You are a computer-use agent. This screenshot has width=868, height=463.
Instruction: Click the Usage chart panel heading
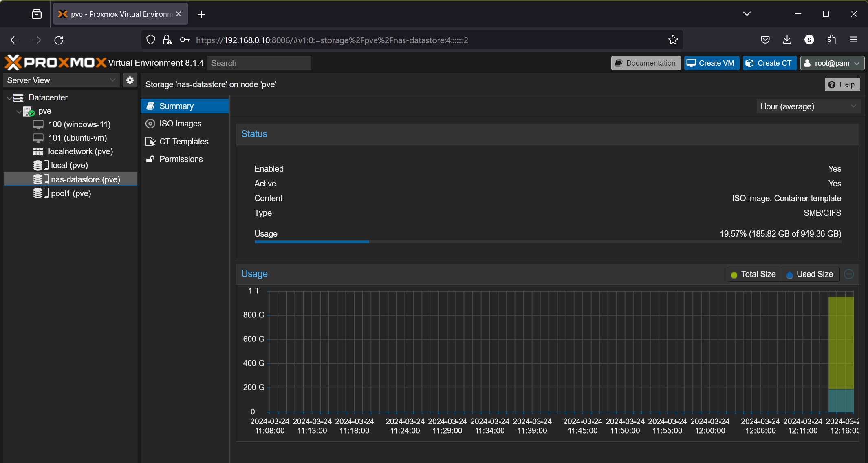click(x=254, y=274)
